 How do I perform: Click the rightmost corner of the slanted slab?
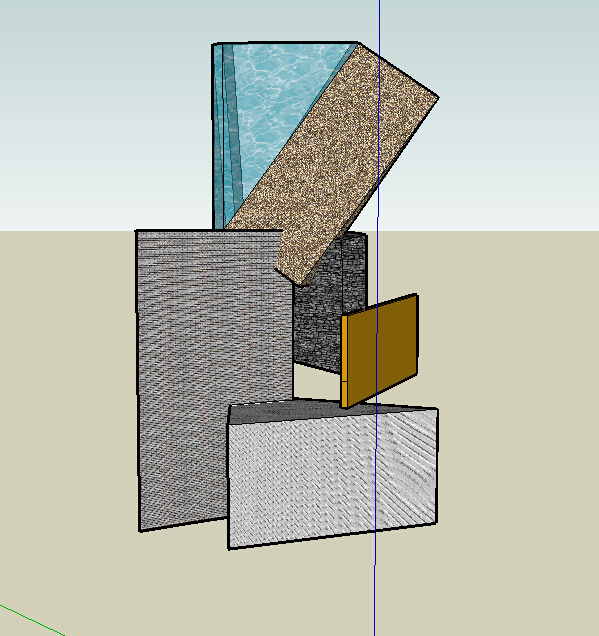tap(438, 97)
